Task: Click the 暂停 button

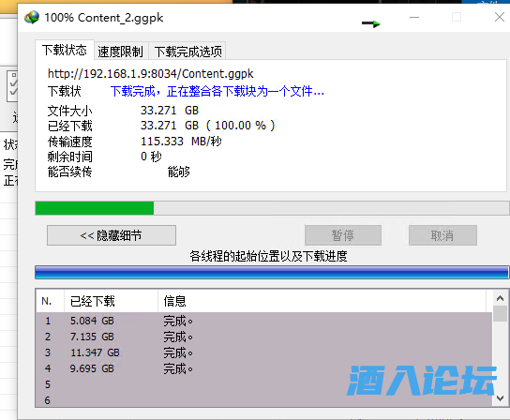Action: click(x=343, y=235)
